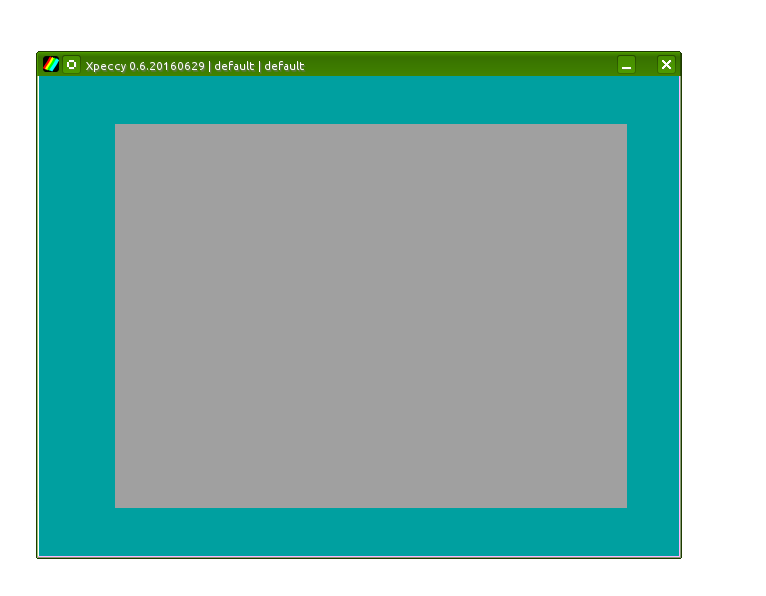Click teal border left of gray screen
The width and height of the screenshot is (766, 596).
[77, 316]
